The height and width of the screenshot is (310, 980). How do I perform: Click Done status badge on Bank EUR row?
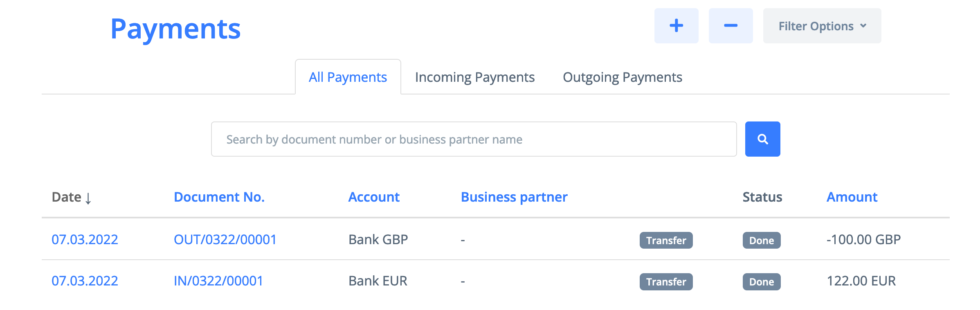pyautogui.click(x=761, y=282)
